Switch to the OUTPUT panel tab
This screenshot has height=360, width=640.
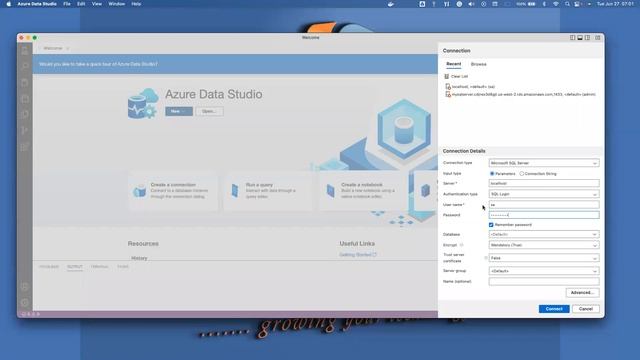coord(75,267)
